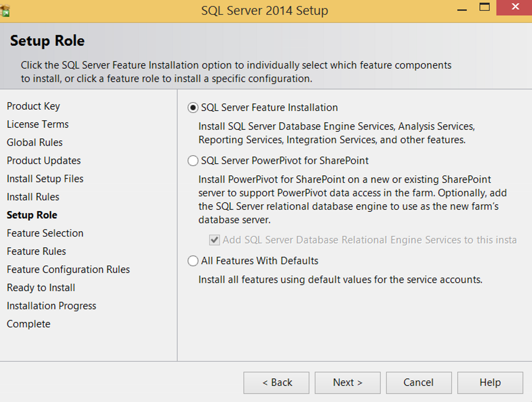Maximize the setup window

pos(484,7)
